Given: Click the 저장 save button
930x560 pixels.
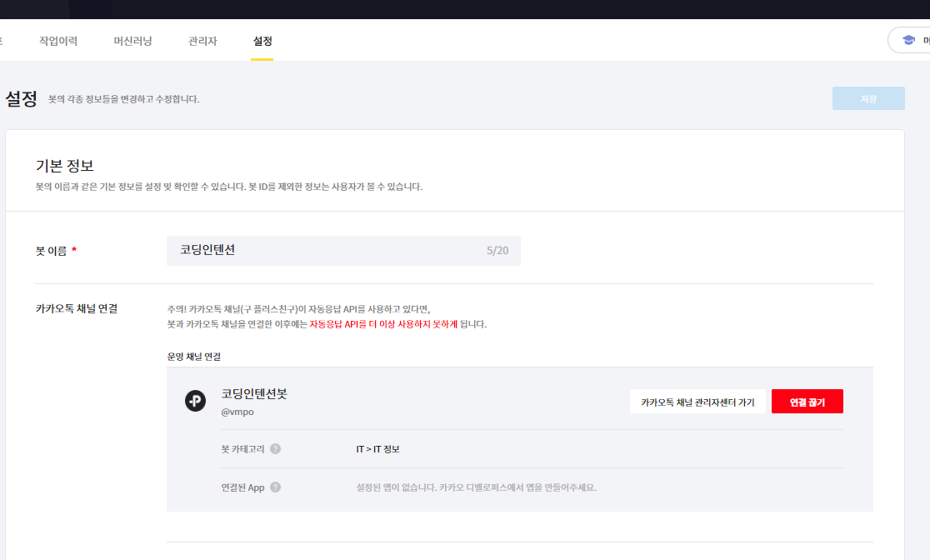Looking at the screenshot, I should pyautogui.click(x=868, y=98).
